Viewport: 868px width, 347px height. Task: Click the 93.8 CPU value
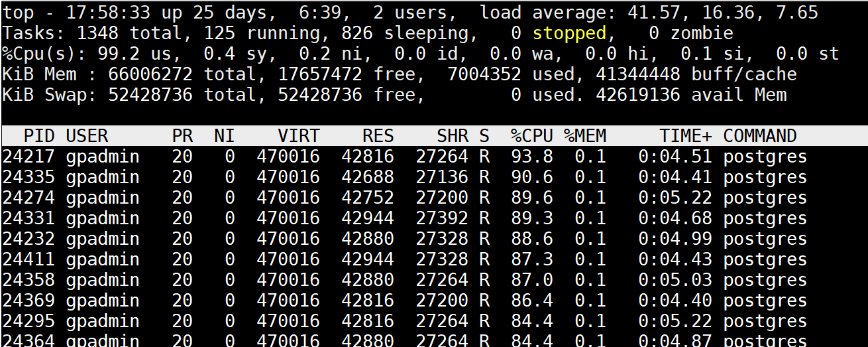532,157
